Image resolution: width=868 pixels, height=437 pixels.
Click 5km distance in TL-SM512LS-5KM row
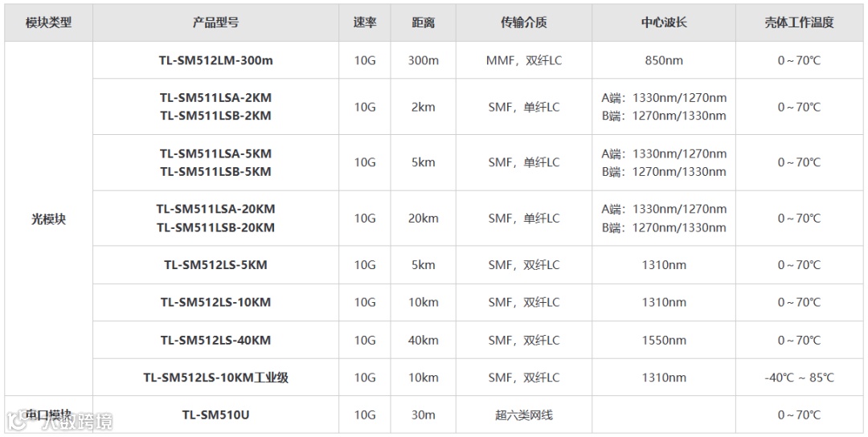[x=424, y=265]
